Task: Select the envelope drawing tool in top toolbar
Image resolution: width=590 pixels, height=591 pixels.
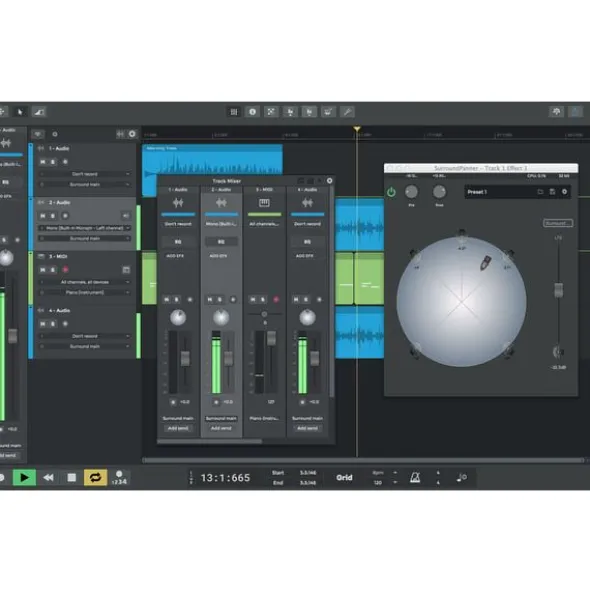Action: point(38,112)
